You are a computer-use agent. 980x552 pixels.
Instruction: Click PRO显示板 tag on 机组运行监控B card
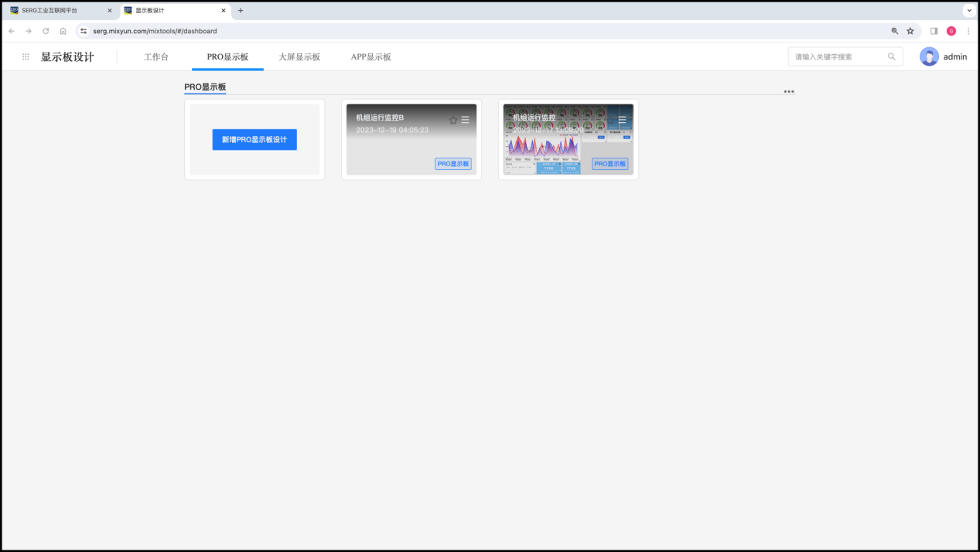[452, 164]
